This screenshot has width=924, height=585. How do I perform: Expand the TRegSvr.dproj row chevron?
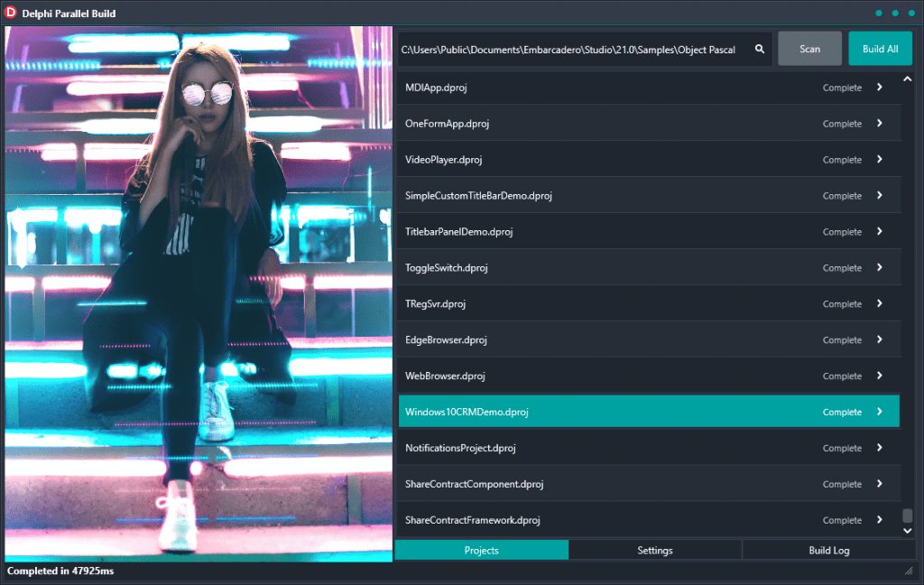[x=879, y=303]
